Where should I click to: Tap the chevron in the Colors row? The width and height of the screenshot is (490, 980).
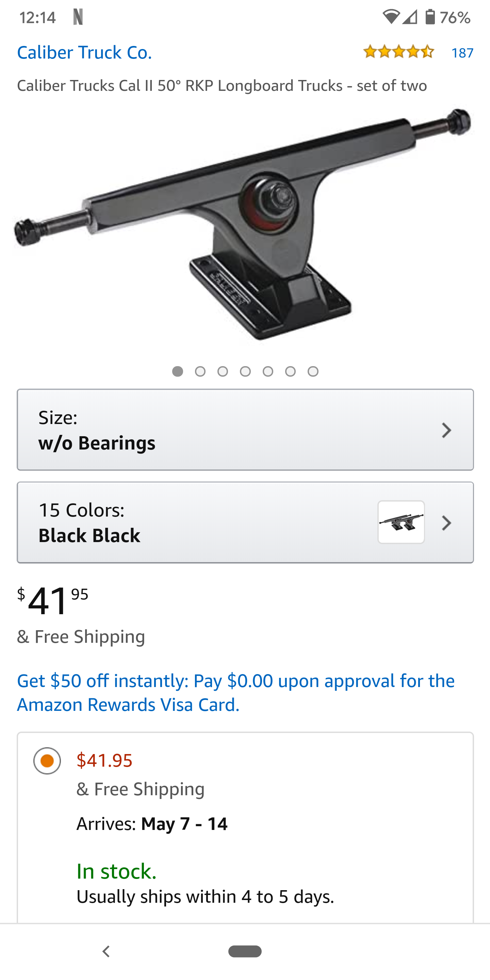pos(446,523)
